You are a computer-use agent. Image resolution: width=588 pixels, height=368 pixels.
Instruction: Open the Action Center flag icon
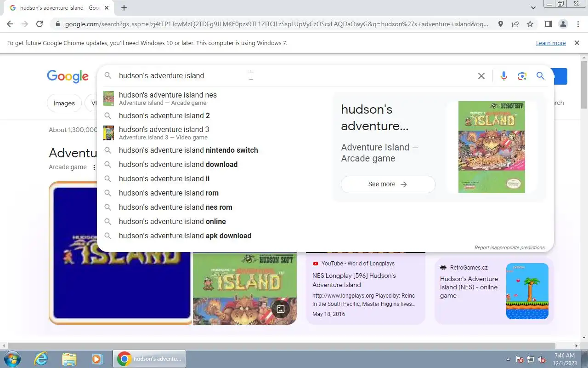pyautogui.click(x=520, y=359)
